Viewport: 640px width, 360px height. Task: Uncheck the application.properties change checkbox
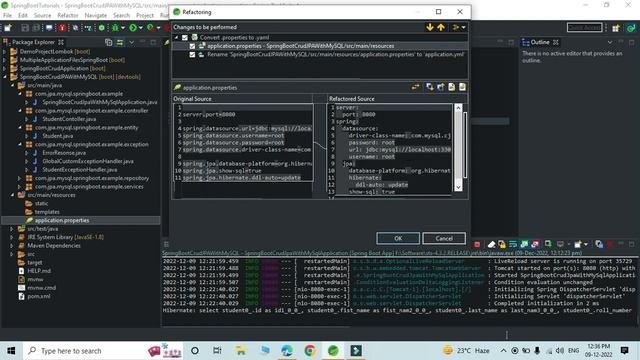coord(192,46)
